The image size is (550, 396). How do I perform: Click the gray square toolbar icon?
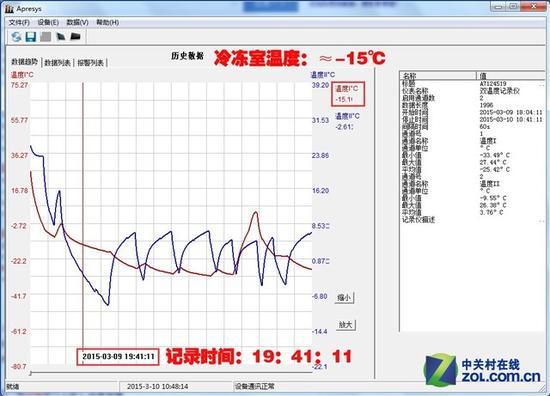(x=46, y=36)
